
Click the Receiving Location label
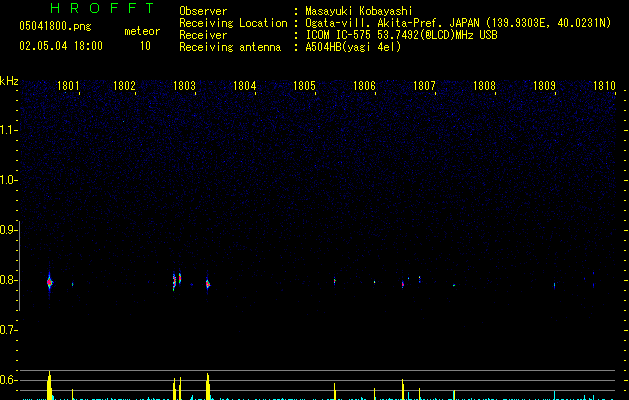233,23
